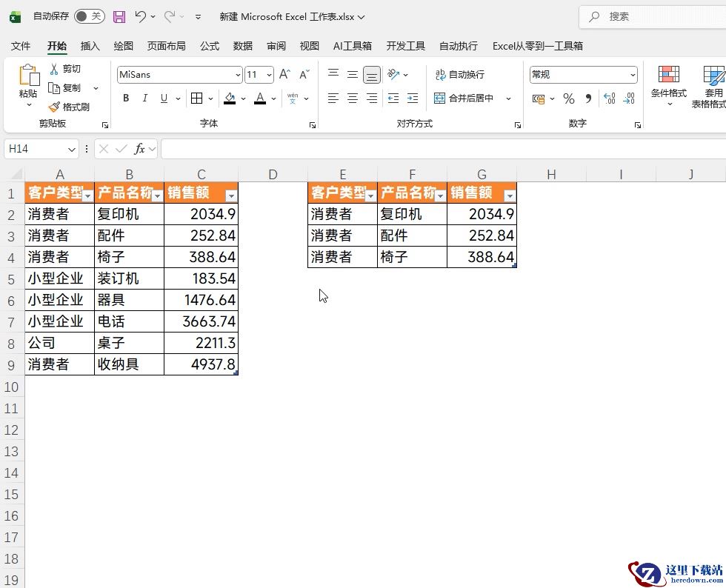Click the Undo arrow icon
Viewport: 726px width, 588px height.
140,16
